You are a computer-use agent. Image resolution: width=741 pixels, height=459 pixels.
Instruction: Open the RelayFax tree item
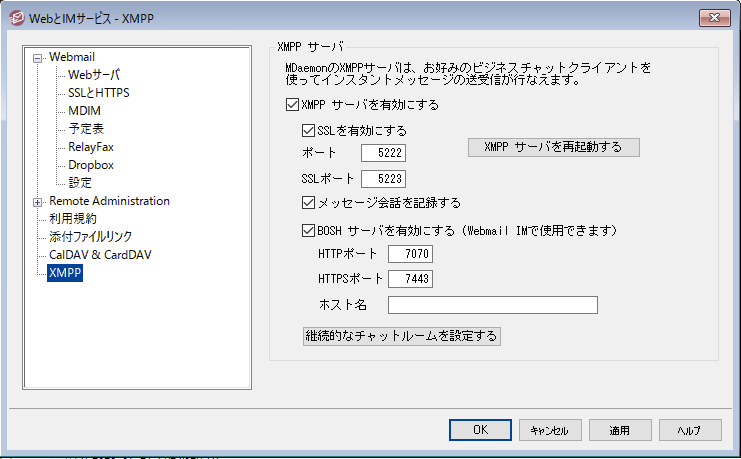[x=91, y=147]
